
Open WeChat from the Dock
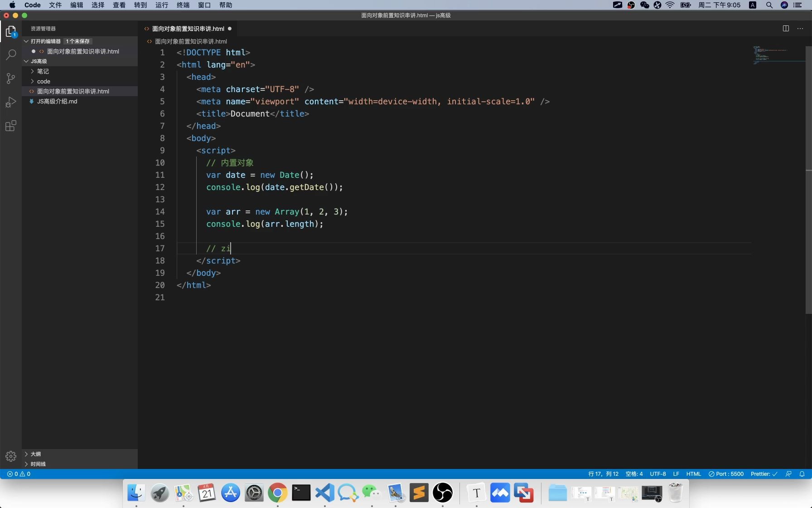[372, 493]
